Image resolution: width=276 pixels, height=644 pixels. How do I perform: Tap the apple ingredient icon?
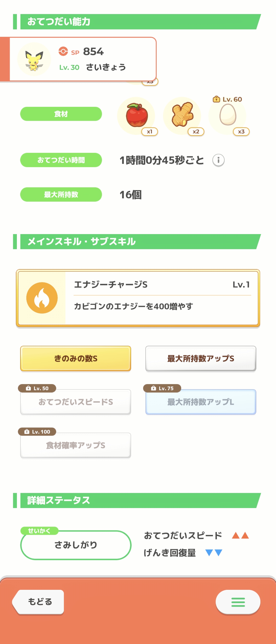(137, 115)
